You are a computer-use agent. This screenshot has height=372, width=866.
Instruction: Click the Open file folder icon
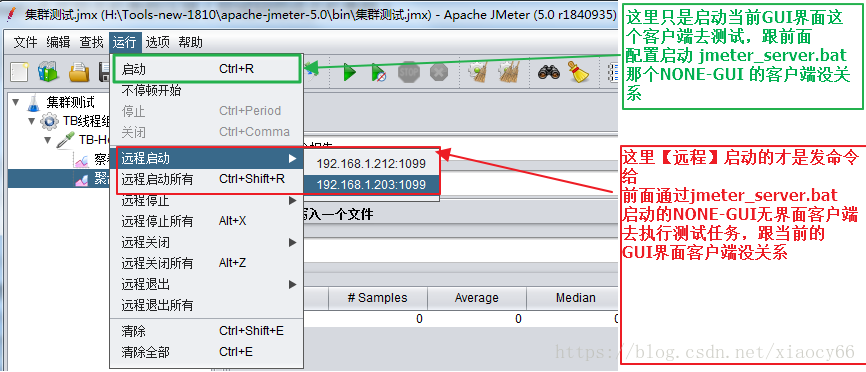79,72
